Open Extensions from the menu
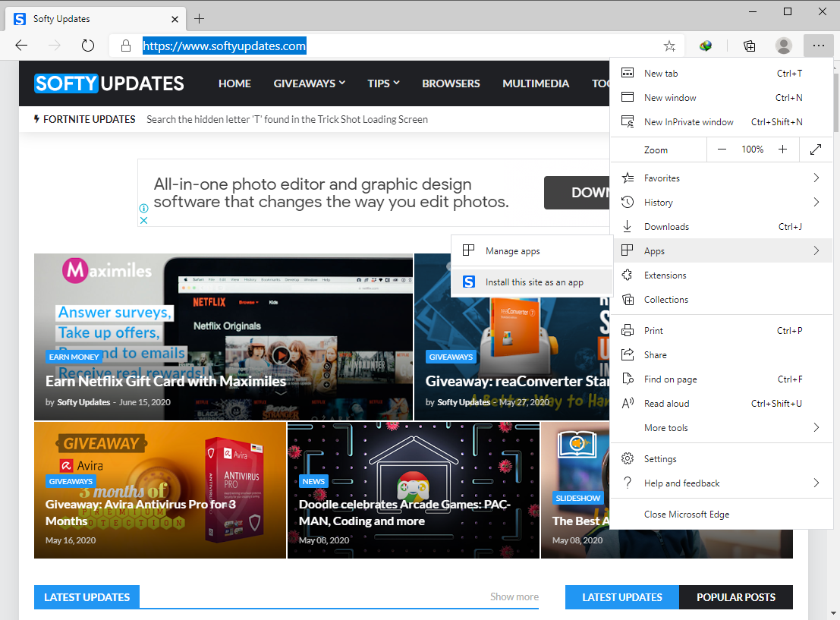The height and width of the screenshot is (620, 840). (721, 275)
